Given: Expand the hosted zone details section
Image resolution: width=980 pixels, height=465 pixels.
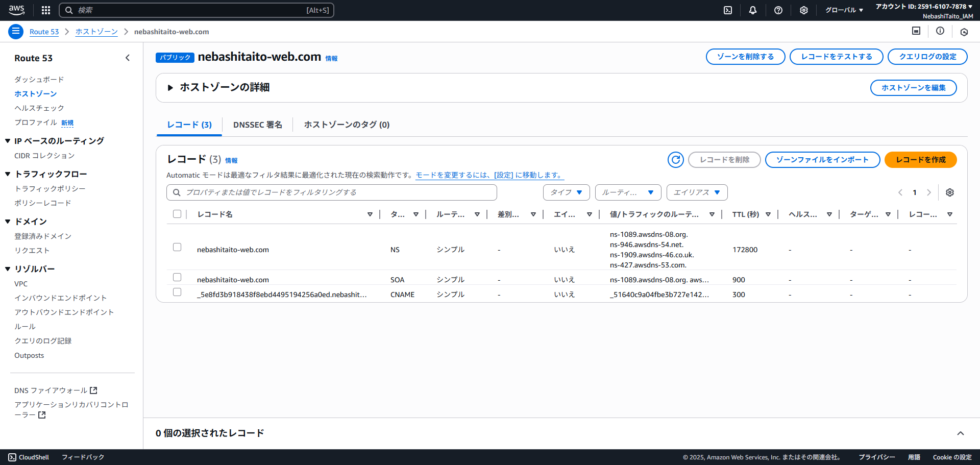Looking at the screenshot, I should pyautogui.click(x=170, y=88).
